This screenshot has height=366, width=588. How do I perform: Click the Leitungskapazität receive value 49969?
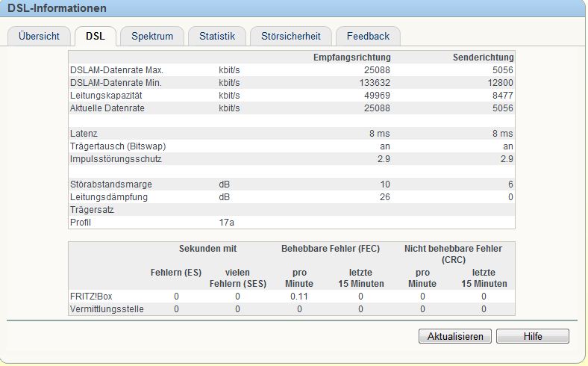click(377, 96)
